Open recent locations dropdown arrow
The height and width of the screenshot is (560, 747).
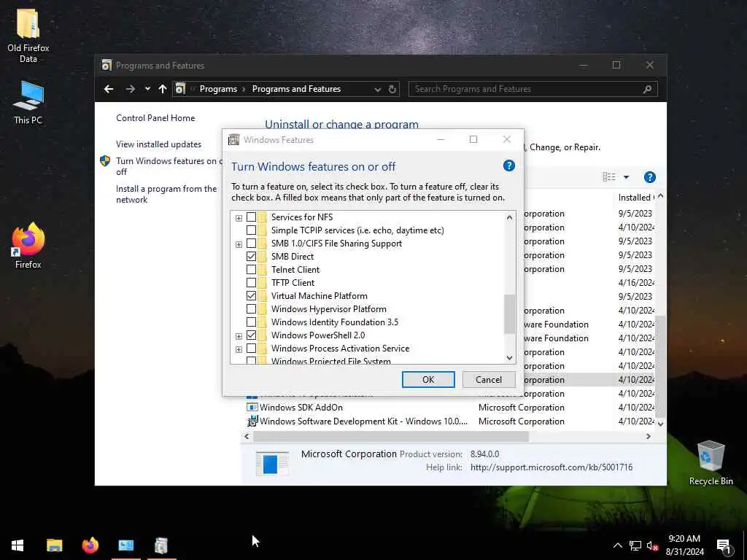147,89
